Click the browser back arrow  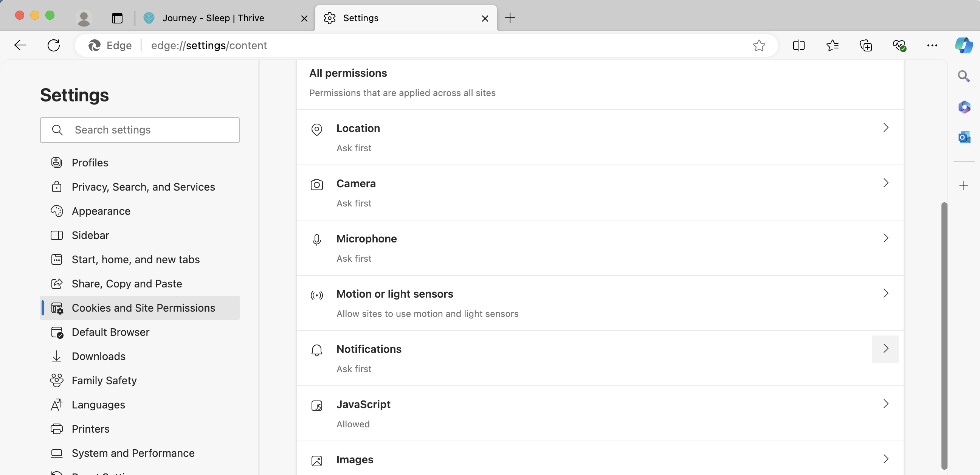click(x=20, y=45)
